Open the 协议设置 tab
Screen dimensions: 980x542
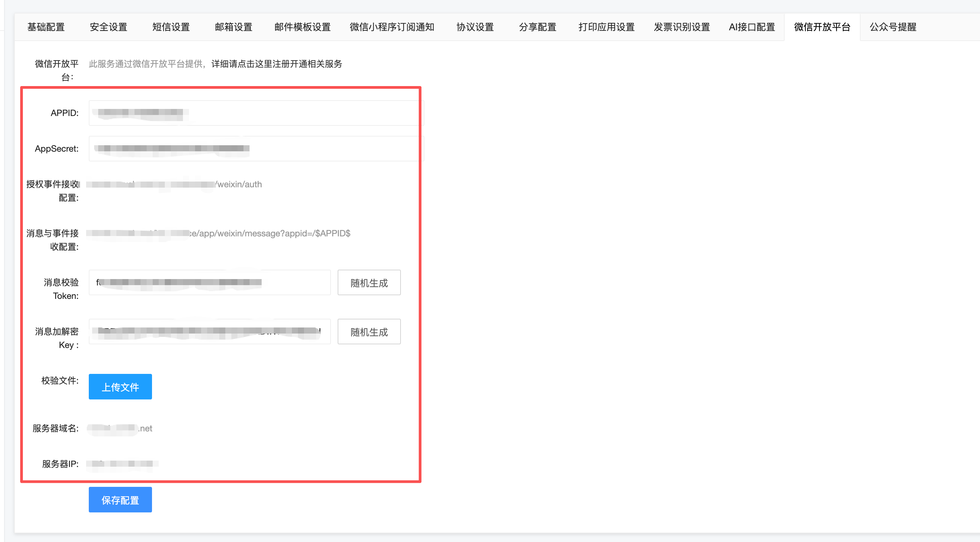[475, 27]
